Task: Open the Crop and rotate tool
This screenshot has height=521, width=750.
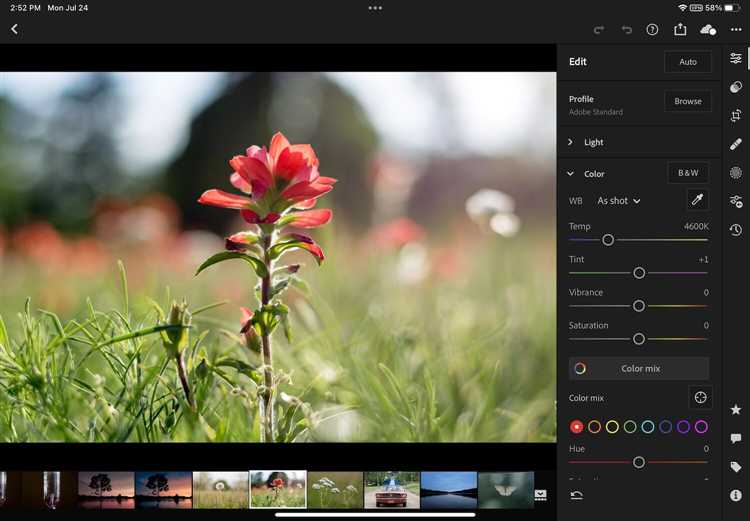Action: pyautogui.click(x=736, y=115)
